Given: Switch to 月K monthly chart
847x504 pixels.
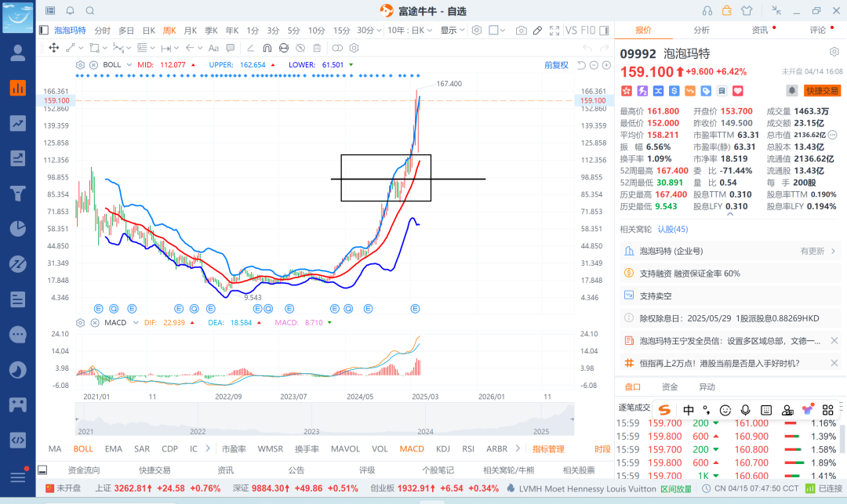Looking at the screenshot, I should point(190,31).
